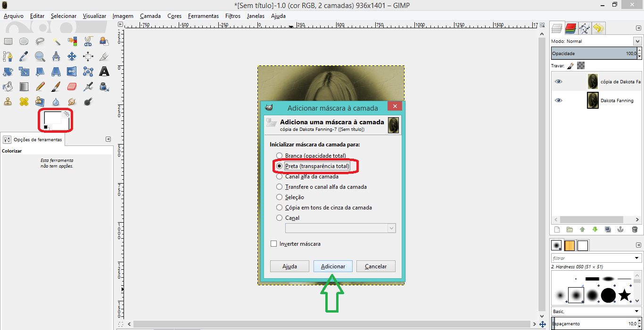Enable the Inverter máscara checkbox
This screenshot has height=330, width=644.
(x=273, y=244)
